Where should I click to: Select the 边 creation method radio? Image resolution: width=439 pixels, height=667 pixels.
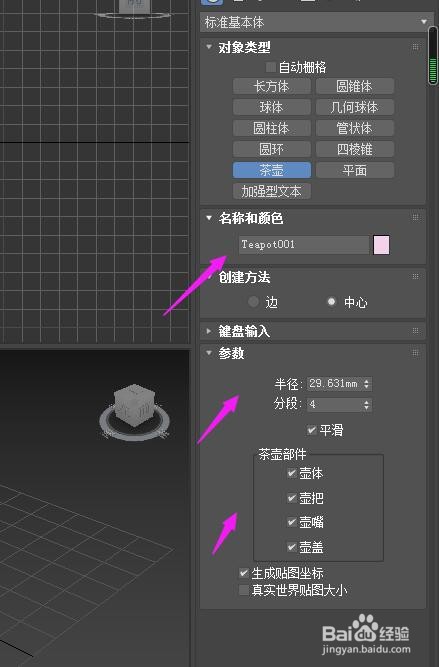click(254, 302)
